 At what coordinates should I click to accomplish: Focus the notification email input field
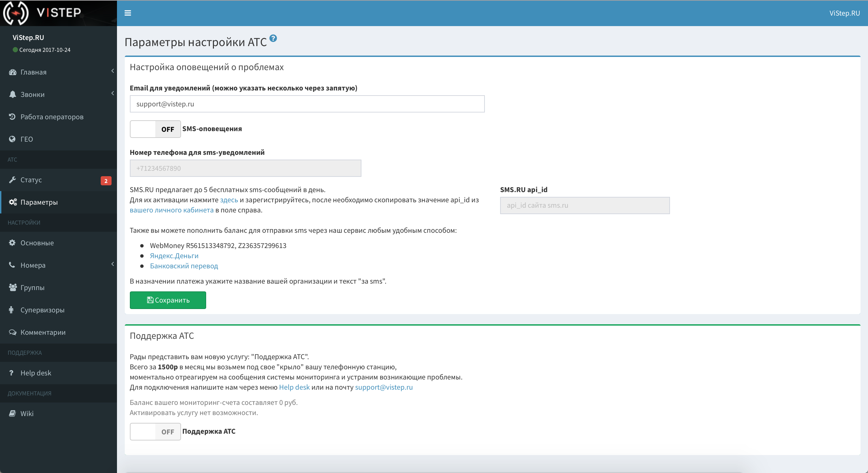(307, 104)
